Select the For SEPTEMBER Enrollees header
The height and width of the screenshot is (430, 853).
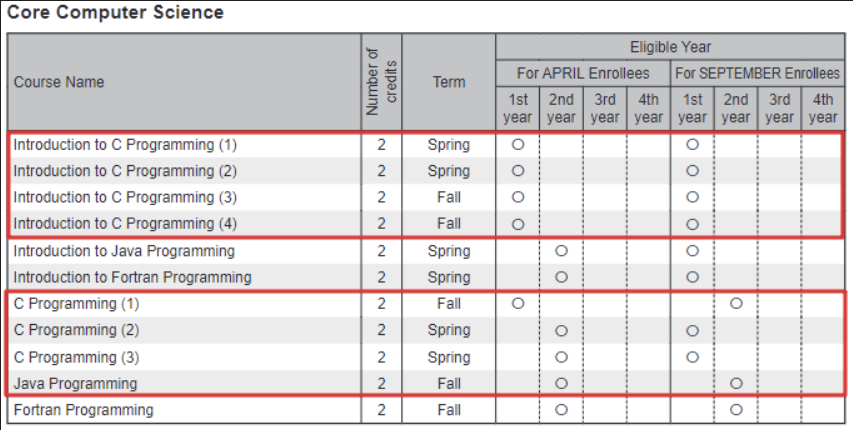click(x=757, y=73)
